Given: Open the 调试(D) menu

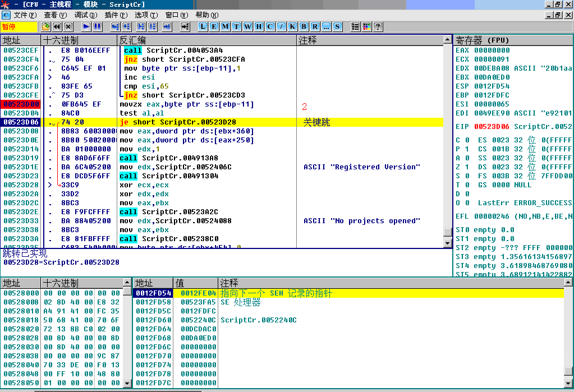Looking at the screenshot, I should click(86, 15).
